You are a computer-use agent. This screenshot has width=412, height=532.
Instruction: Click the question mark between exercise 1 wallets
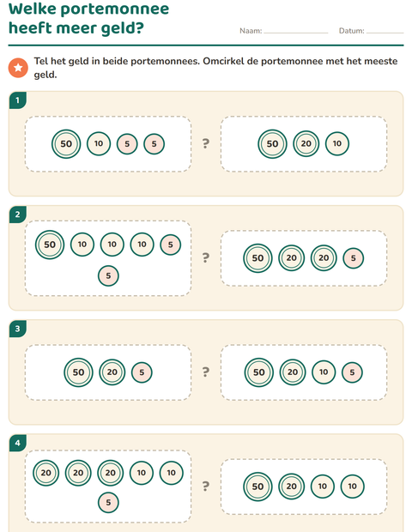click(206, 143)
